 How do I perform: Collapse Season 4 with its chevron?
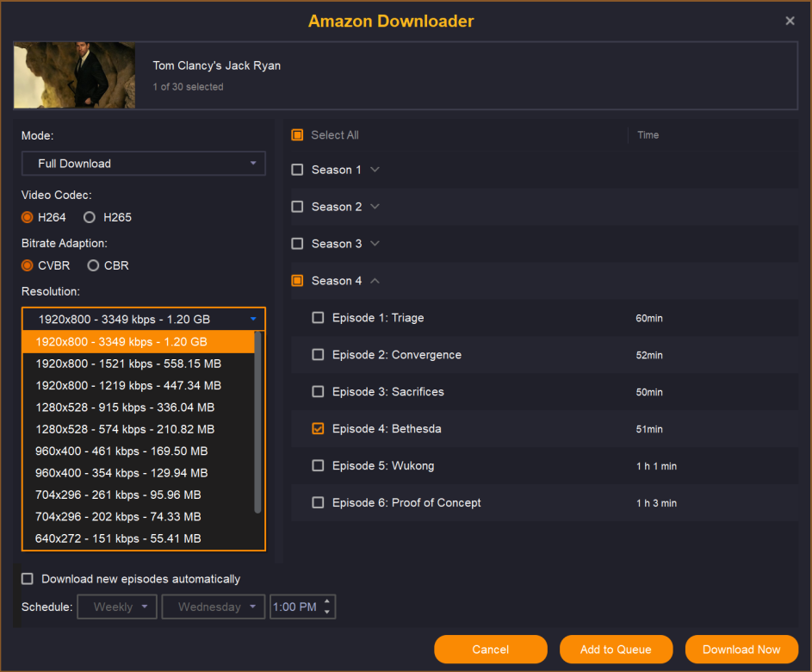(x=375, y=281)
